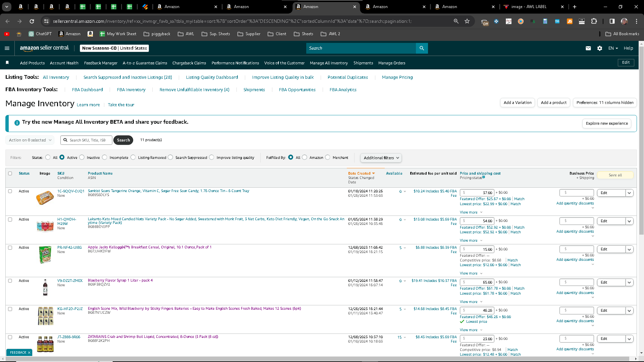
Task: Open the ChatGPT bookmark
Action: click(x=40, y=34)
